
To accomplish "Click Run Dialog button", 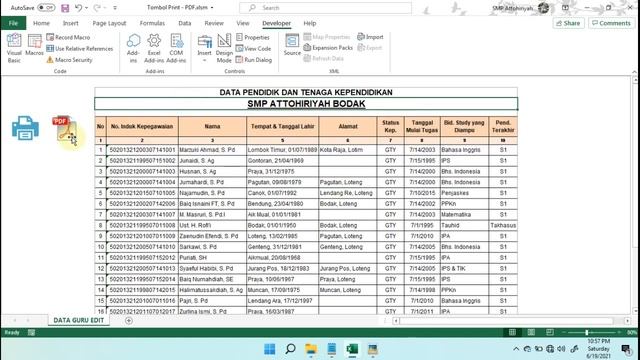I will coord(254,60).
